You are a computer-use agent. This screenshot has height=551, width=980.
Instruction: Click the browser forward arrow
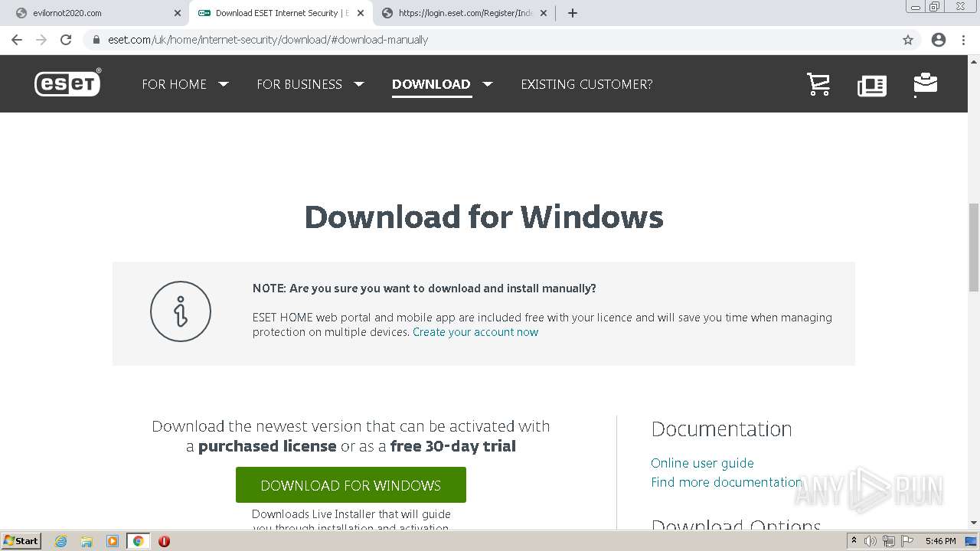click(41, 40)
